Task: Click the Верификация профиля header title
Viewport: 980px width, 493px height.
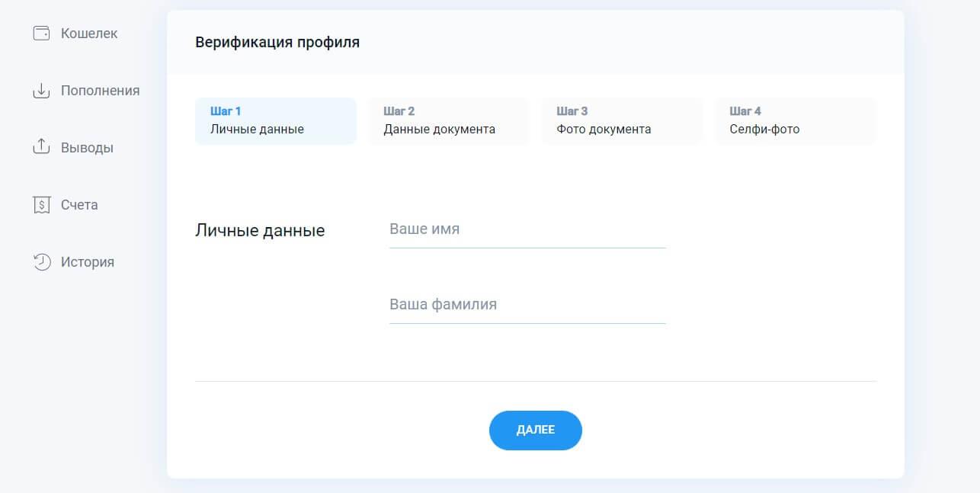Action: pyautogui.click(x=277, y=42)
